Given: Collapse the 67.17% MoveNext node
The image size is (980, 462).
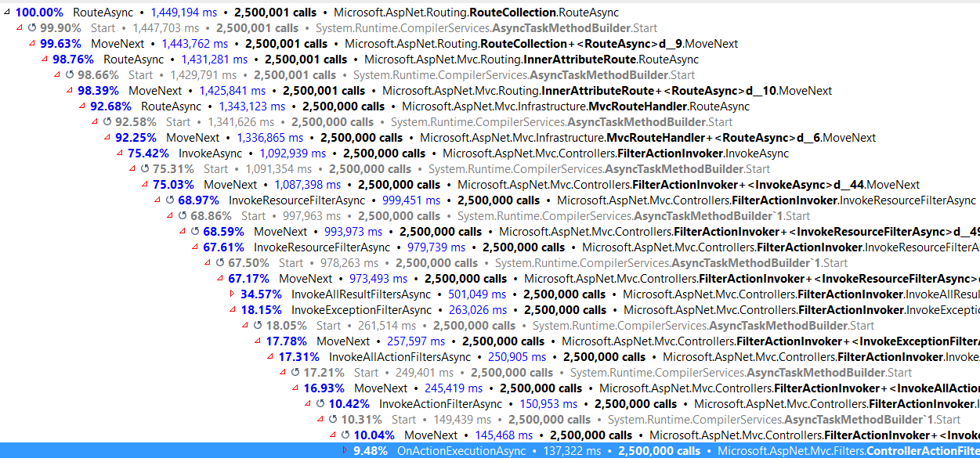Looking at the screenshot, I should tap(219, 279).
